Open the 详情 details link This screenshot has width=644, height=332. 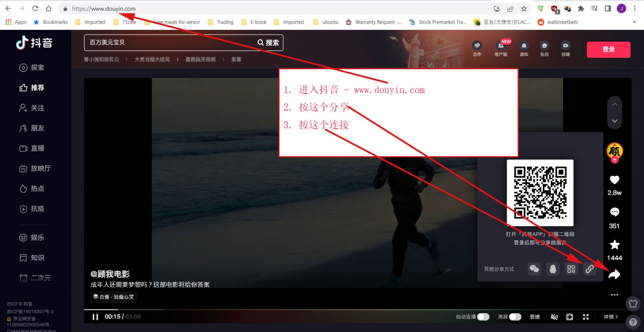coord(611,317)
